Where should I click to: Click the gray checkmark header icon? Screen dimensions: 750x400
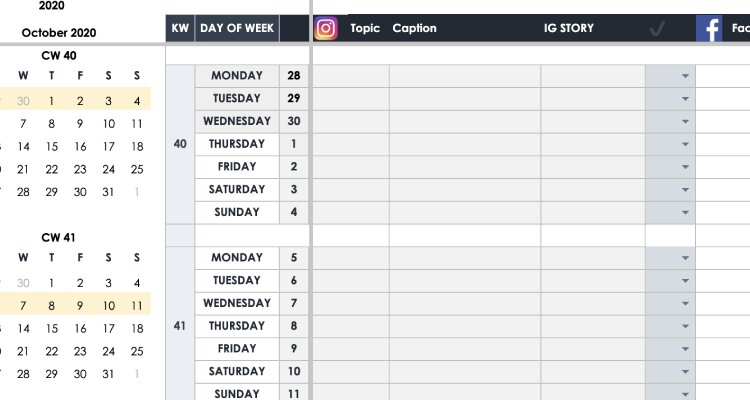[x=657, y=29]
